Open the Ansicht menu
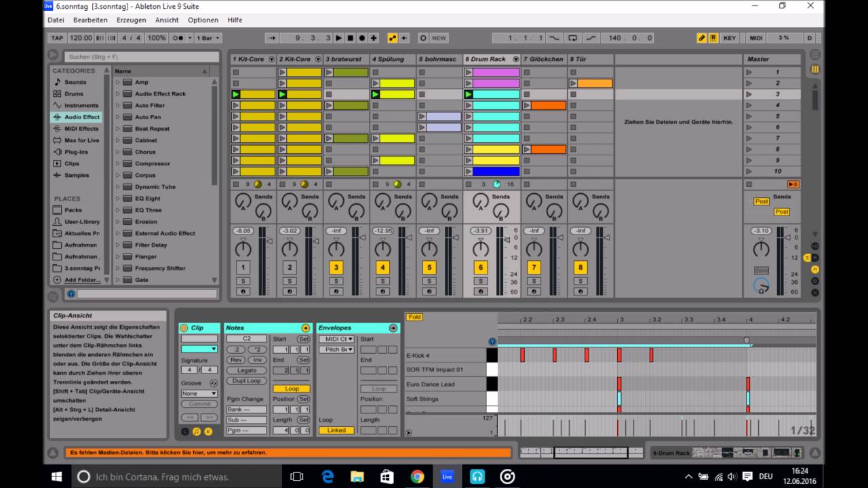868x488 pixels. pos(167,20)
